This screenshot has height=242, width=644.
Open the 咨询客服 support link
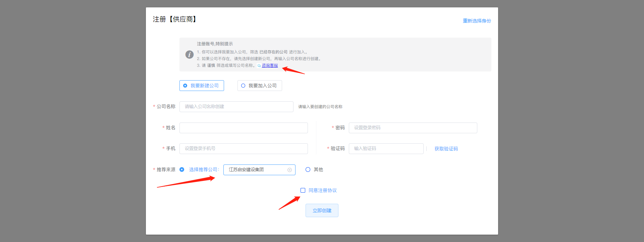pos(270,65)
